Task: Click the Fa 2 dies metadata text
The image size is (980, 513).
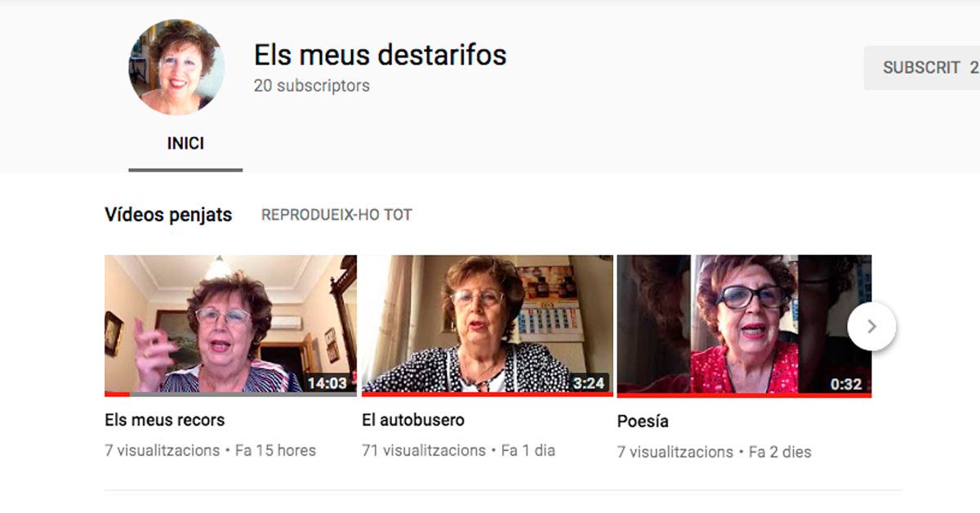Action: point(780,452)
